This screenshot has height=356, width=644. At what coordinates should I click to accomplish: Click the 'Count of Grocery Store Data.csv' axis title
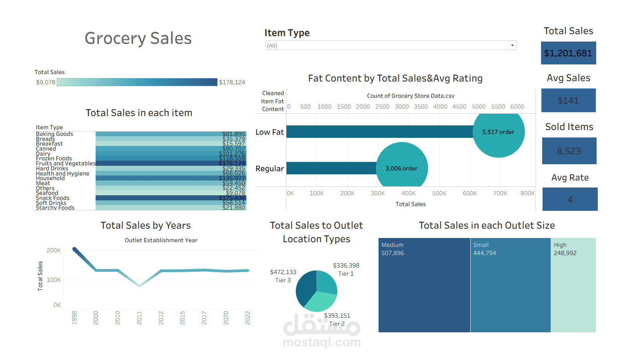click(410, 96)
